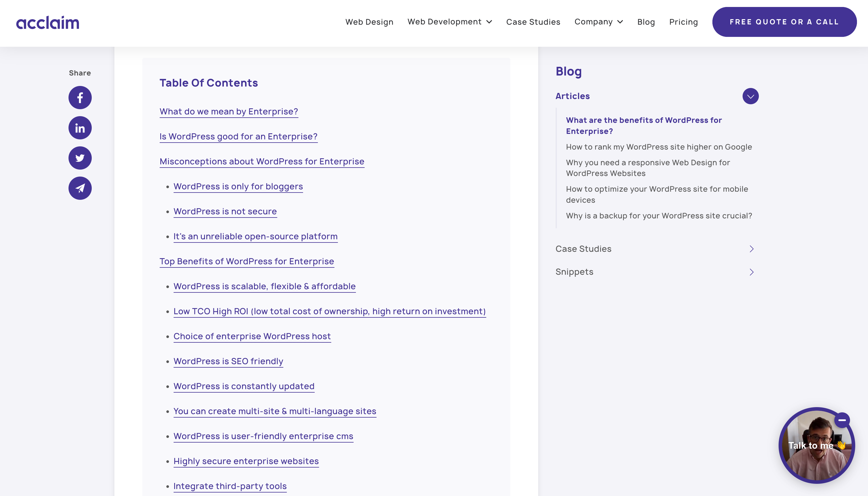
Task: Open Choice of enterprise WordPress host link
Action: (252, 336)
